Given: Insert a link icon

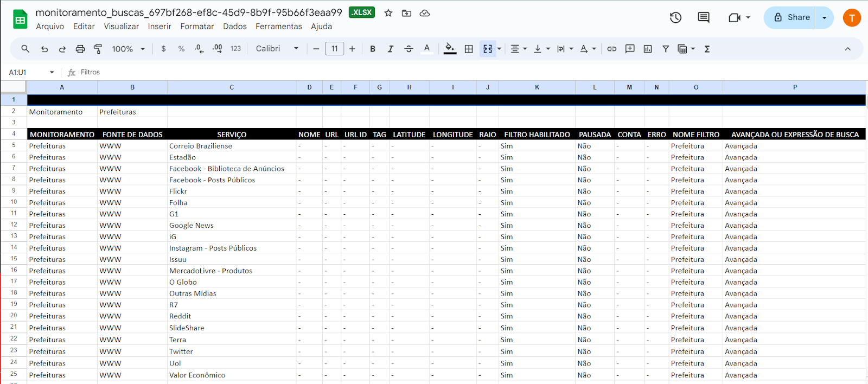Looking at the screenshot, I should (x=612, y=49).
